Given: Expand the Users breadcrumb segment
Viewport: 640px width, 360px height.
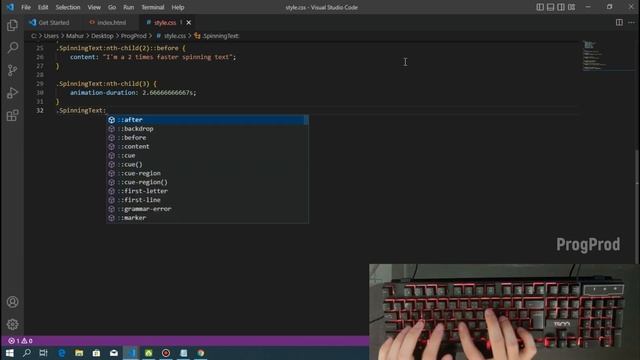Looking at the screenshot, I should tap(51, 36).
